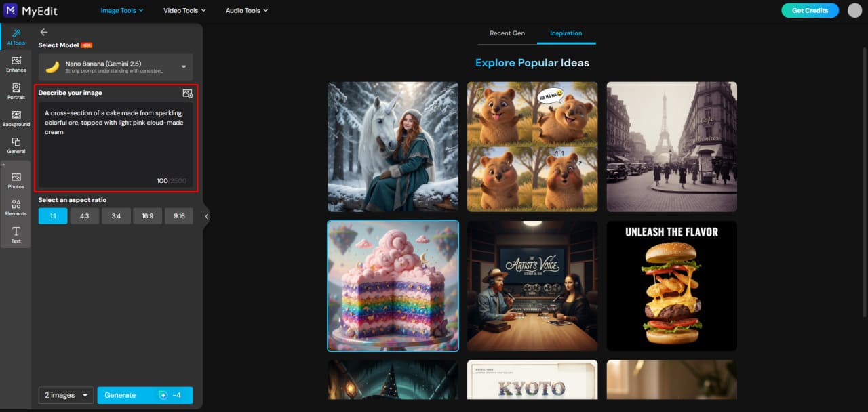The image size is (868, 412).
Task: Click the image upload icon in prompt box
Action: click(x=188, y=94)
